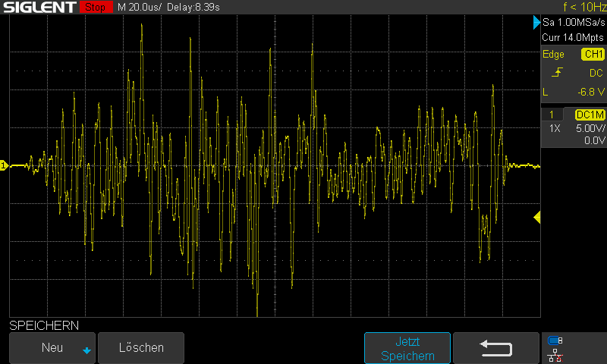
Task: Click the f < 10Hz frequency counter
Action: pos(584,7)
